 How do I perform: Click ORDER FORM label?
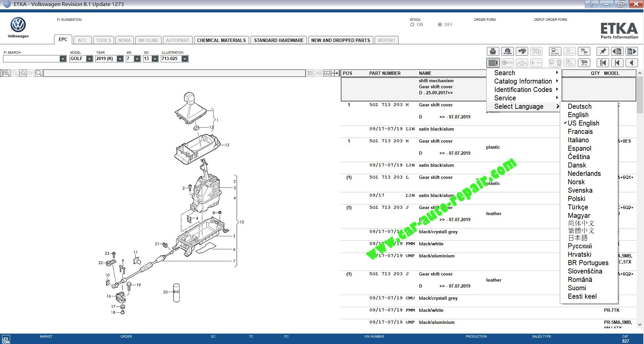coord(485,19)
